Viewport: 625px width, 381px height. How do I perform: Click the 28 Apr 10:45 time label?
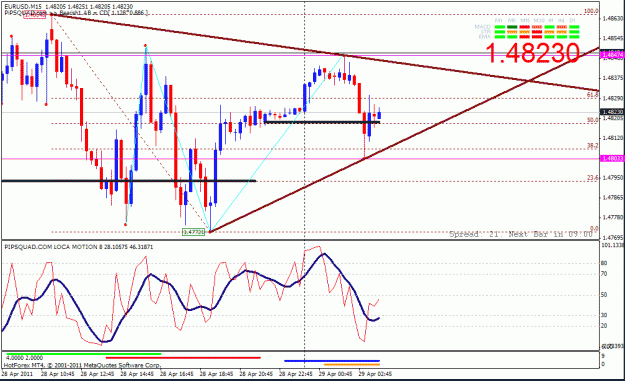pos(58,374)
